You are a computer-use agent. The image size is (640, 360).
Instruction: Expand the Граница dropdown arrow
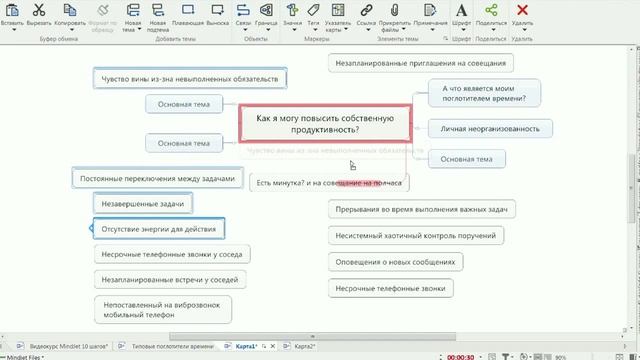[268, 30]
